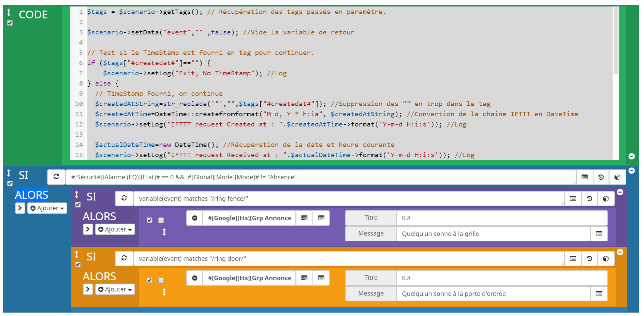Grab move handle of purple block action
This screenshot has width=644, height=316.
pos(164,232)
